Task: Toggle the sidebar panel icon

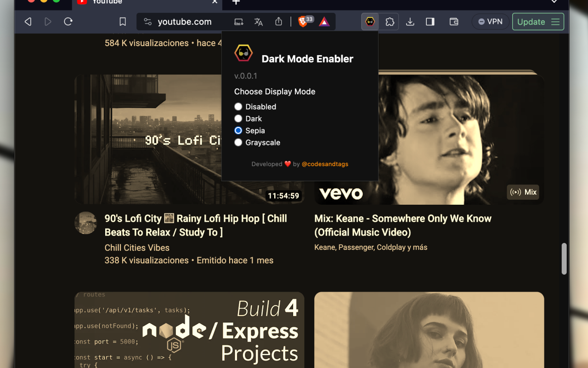Action: (x=430, y=22)
